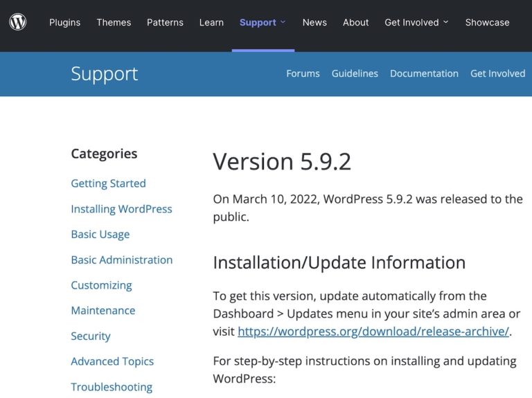This screenshot has width=532, height=398.
Task: Go to the Troubleshooting category
Action: pyautogui.click(x=112, y=387)
